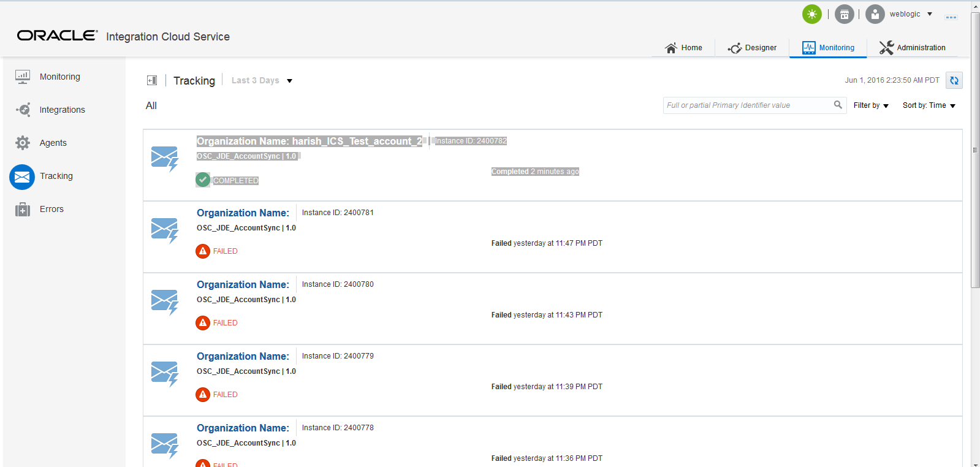Go to the Home tab
This screenshot has height=467, width=980.
(684, 48)
